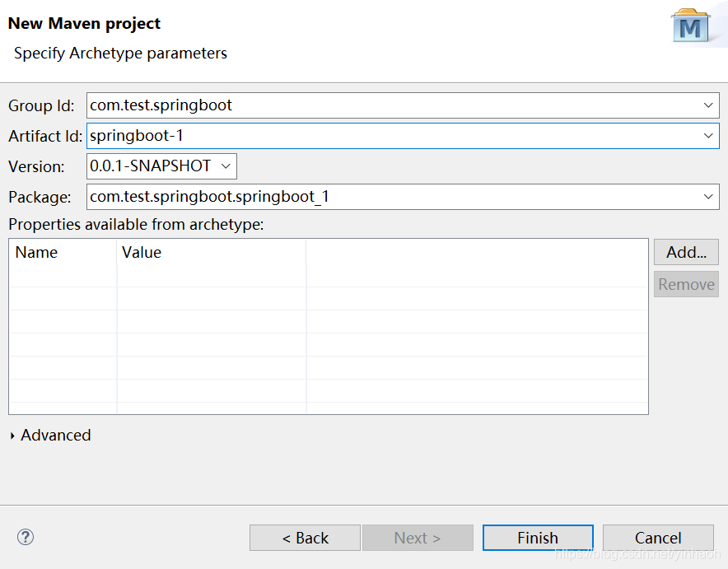Open the help question mark icon

(26, 537)
